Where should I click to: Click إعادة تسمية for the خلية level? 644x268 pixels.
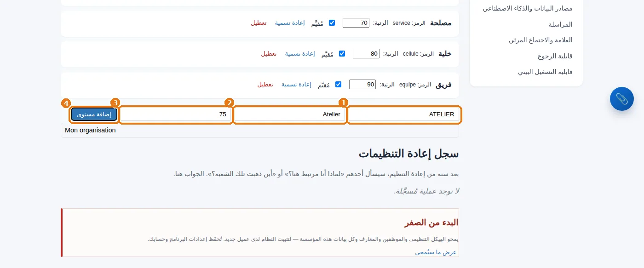[300, 53]
